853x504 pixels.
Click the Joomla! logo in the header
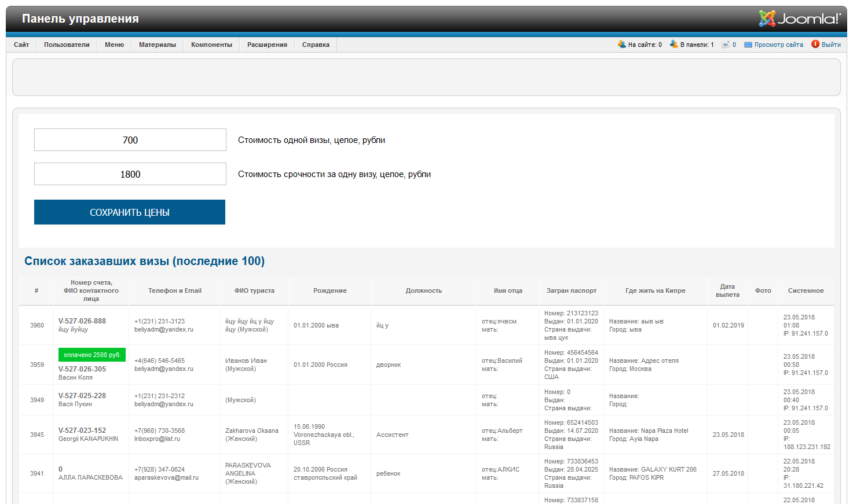(x=800, y=19)
